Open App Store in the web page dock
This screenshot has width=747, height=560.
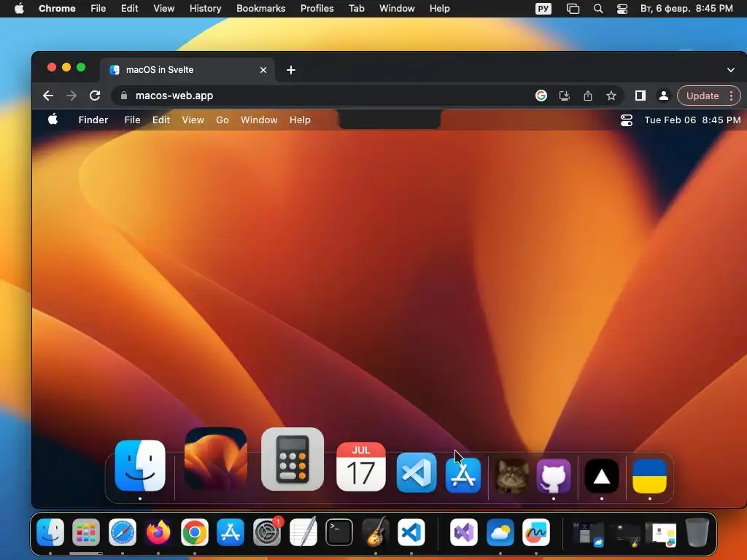tap(462, 475)
